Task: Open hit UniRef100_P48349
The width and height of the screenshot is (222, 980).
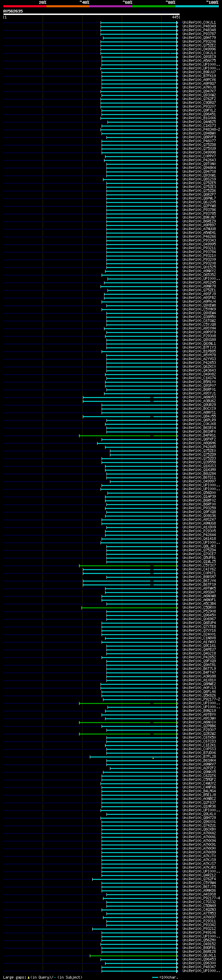Action: pos(199,26)
